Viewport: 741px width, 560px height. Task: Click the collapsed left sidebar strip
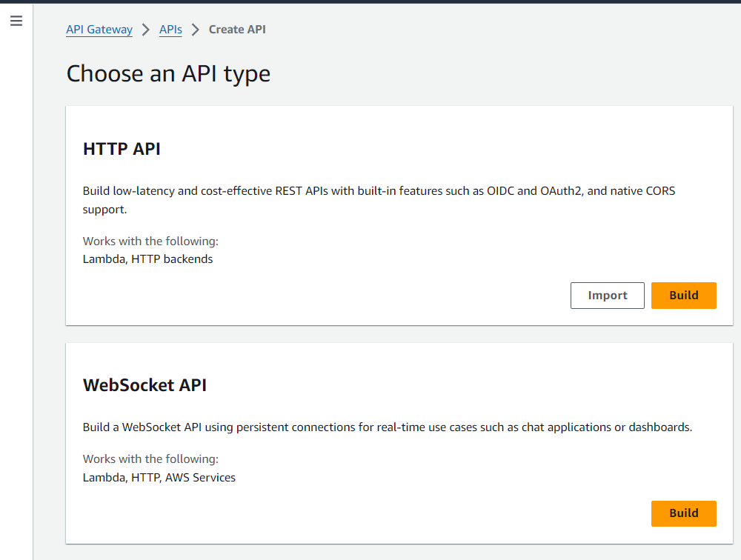click(x=16, y=296)
